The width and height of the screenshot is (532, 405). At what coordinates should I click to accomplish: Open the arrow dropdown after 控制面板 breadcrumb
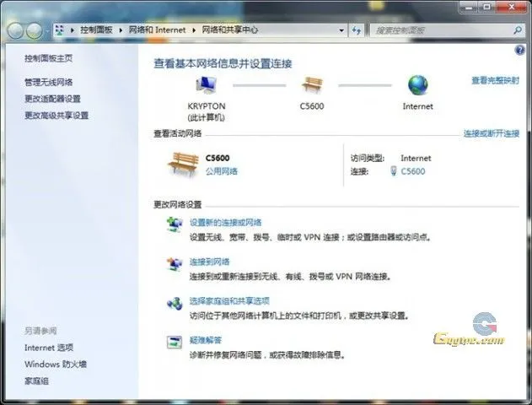pos(121,30)
